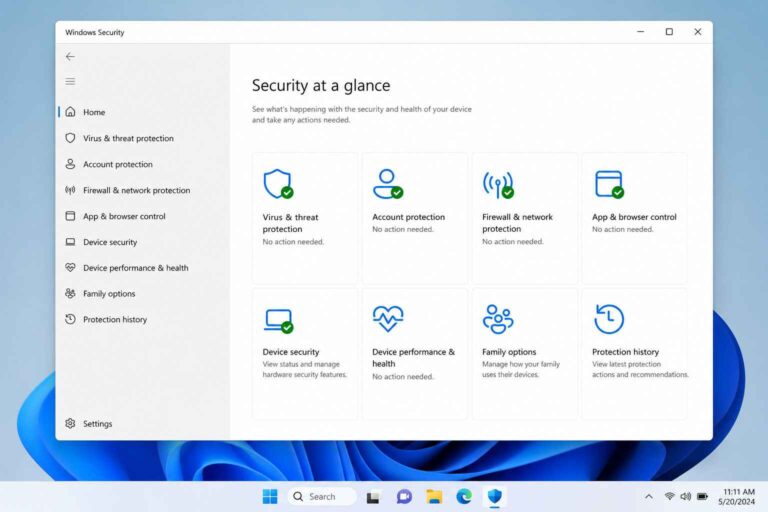Open the App & browser control card title
The image size is (768, 512).
634,217
